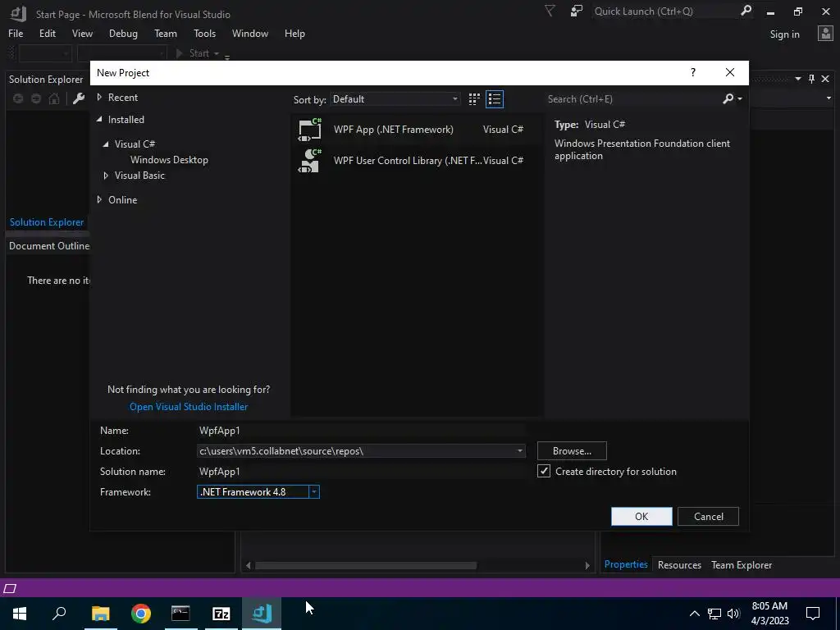
Task: Open the Window menu
Action: [x=250, y=33]
